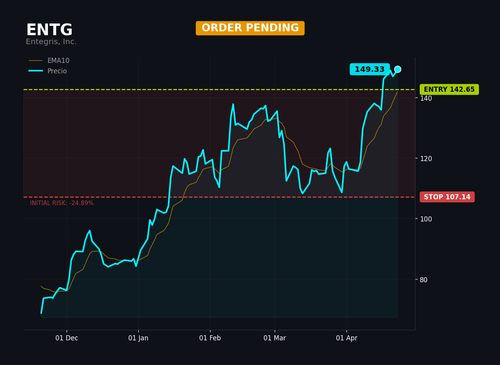Screen dimensions: 500x365
Task: Click the 01 Dec x-axis label
Action: pyautogui.click(x=67, y=338)
